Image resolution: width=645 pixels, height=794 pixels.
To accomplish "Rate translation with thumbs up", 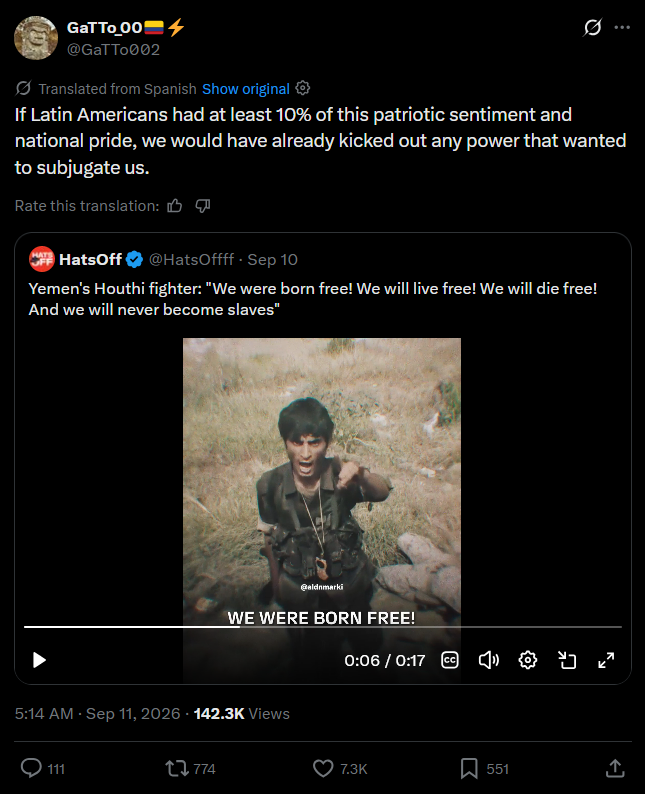I will (175, 206).
